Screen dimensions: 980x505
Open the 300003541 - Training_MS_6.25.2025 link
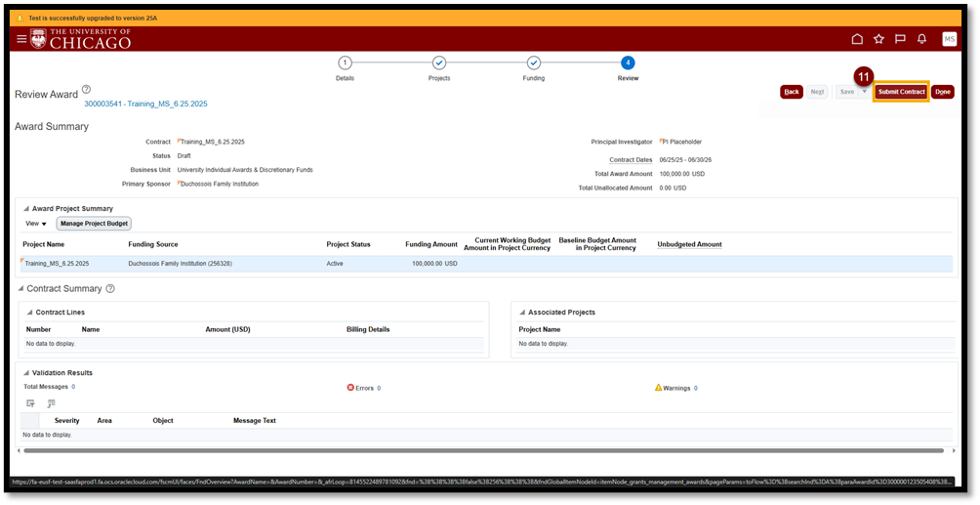(145, 104)
